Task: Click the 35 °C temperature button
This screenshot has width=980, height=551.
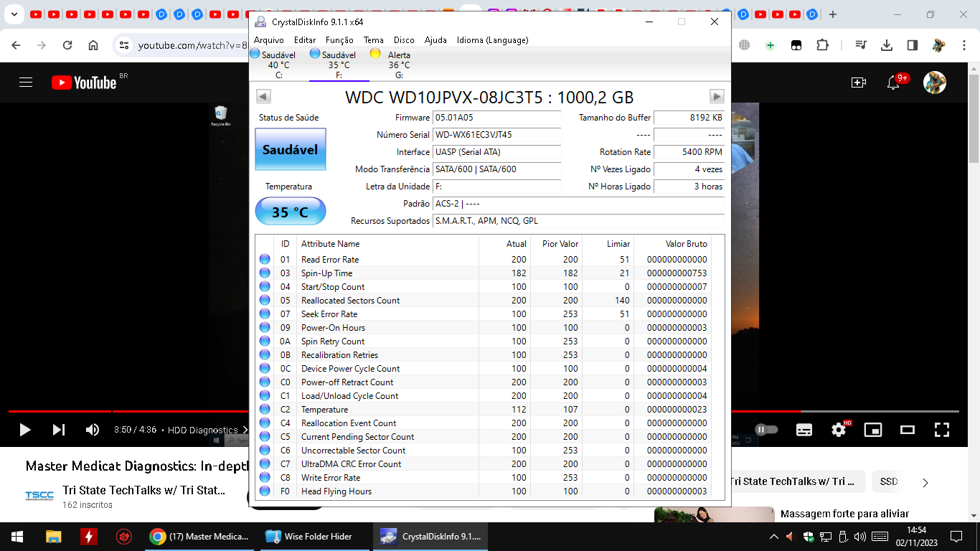Action: [x=291, y=212]
